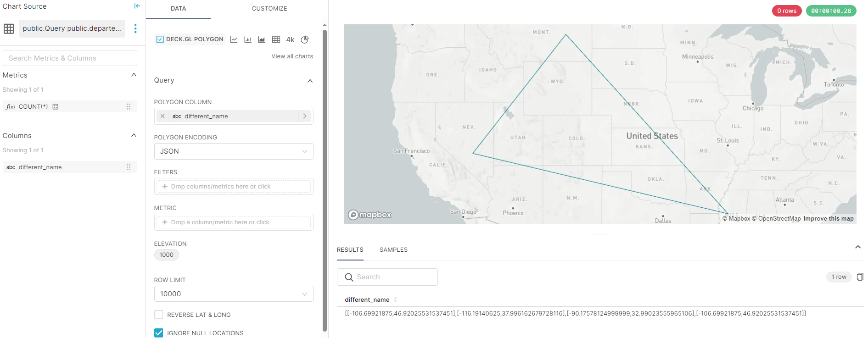Click the Mapbox logo on map
The width and height of the screenshot is (868, 338).
point(370,215)
